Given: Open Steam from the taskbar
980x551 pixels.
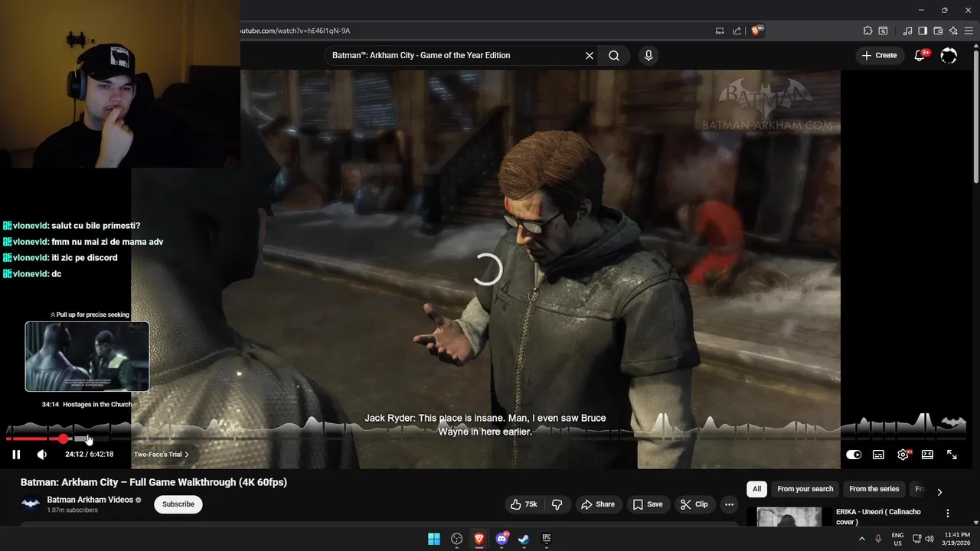Looking at the screenshot, I should (x=524, y=539).
